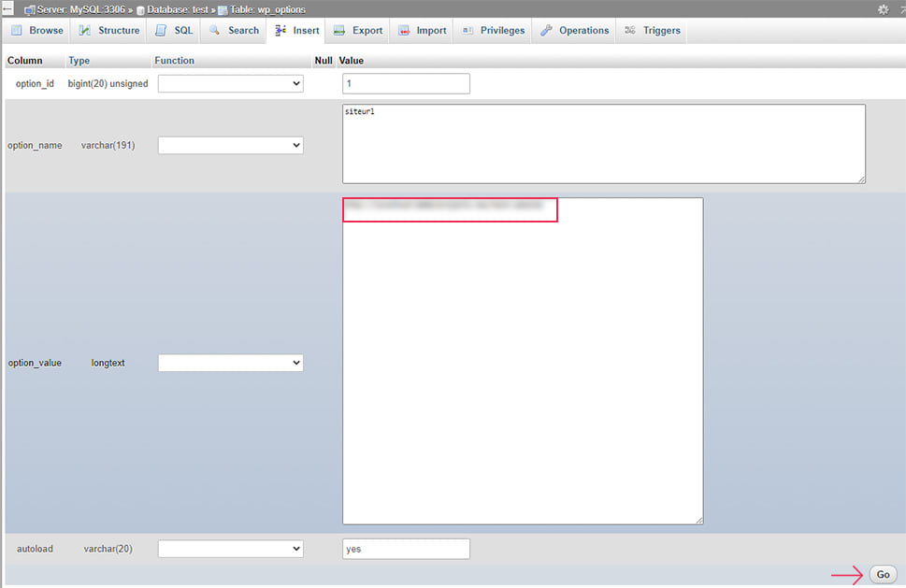
Task: Click the resize handle of option_value textarea
Action: pyautogui.click(x=699, y=521)
